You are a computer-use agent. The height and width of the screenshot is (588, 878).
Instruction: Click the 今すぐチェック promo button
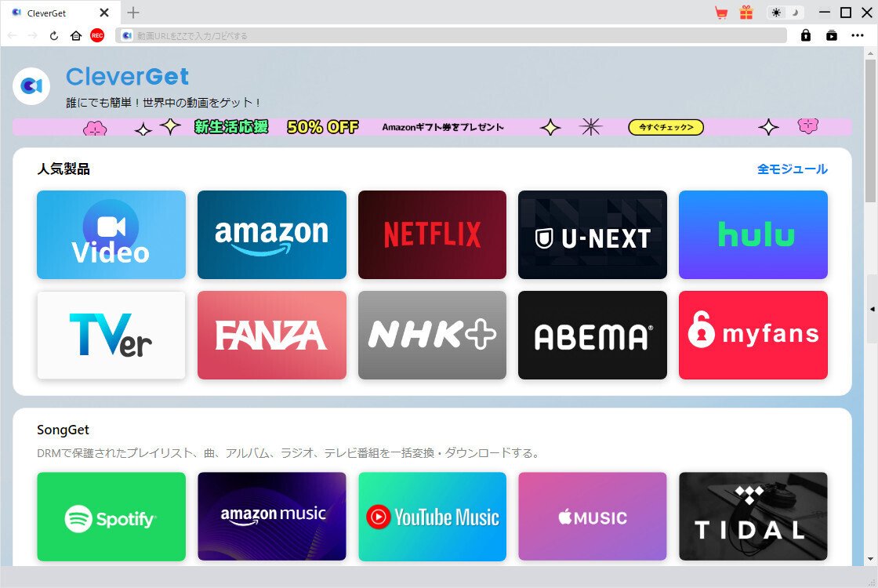665,126
